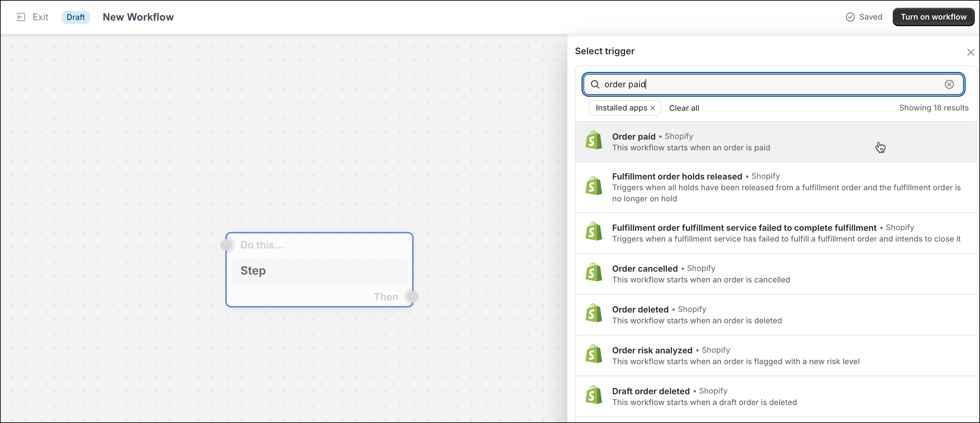The width and height of the screenshot is (980, 423).
Task: Select the Draft order deleted trigger
Action: (776, 397)
